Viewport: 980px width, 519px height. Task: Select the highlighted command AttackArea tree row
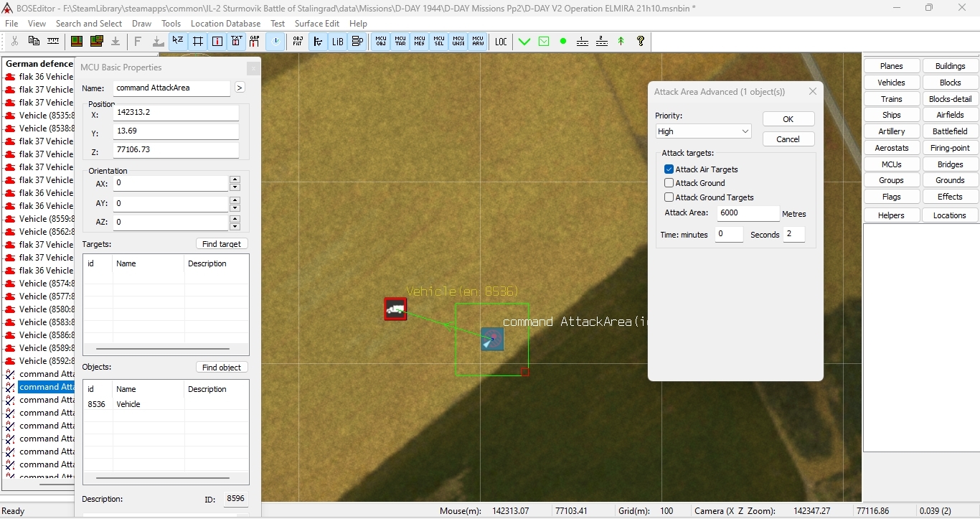[47, 387]
